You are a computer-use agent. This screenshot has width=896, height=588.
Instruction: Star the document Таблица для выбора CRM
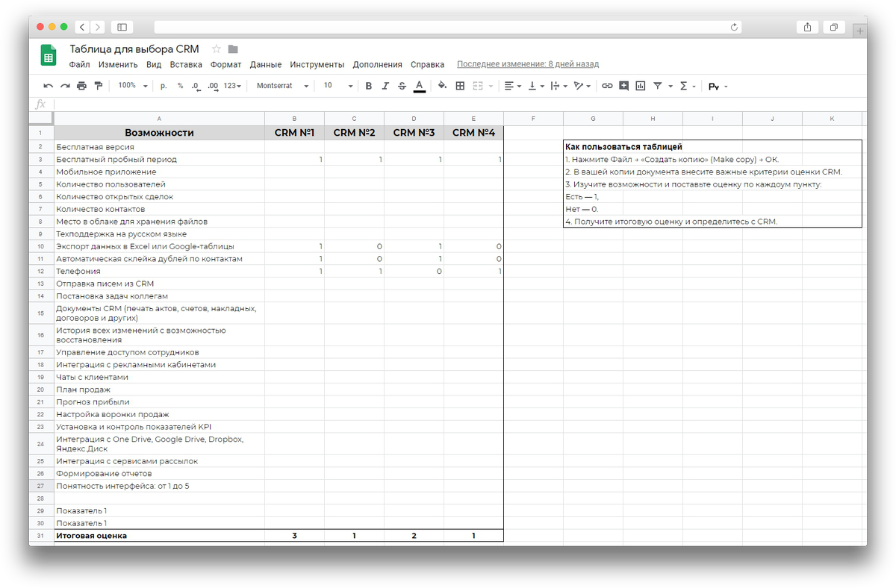(x=217, y=49)
